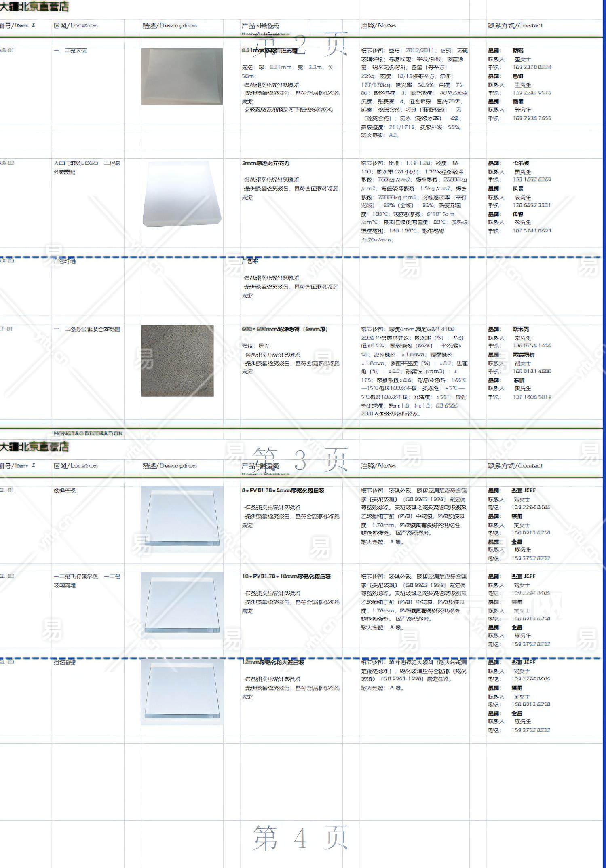Select the Notes header in the upper table
The width and height of the screenshot is (606, 868).
coord(378,25)
